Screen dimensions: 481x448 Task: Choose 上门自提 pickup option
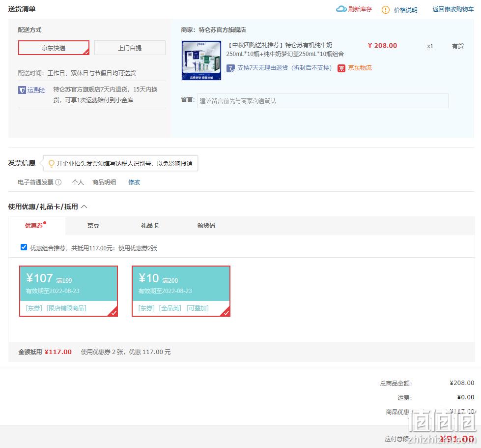(130, 48)
